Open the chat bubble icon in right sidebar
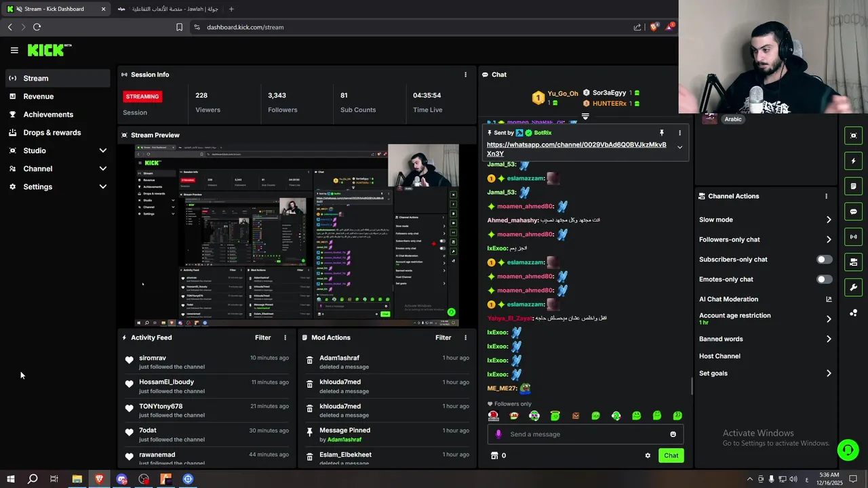 (854, 211)
